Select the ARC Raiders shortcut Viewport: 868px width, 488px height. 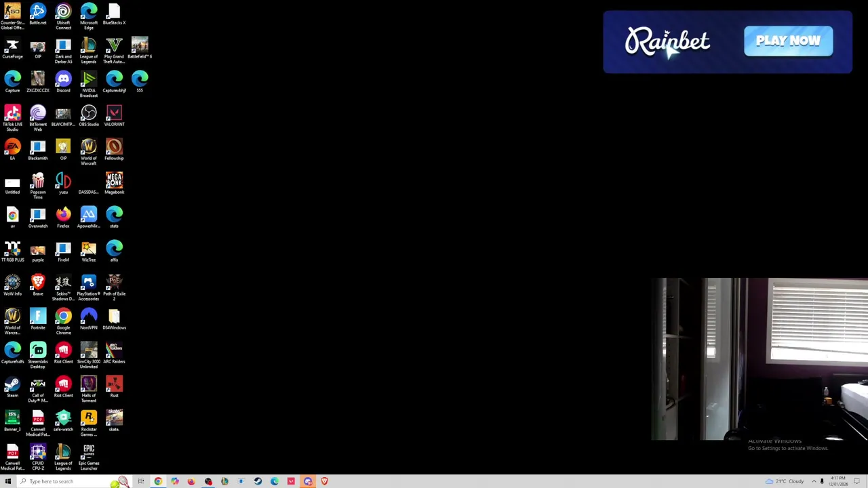point(114,354)
